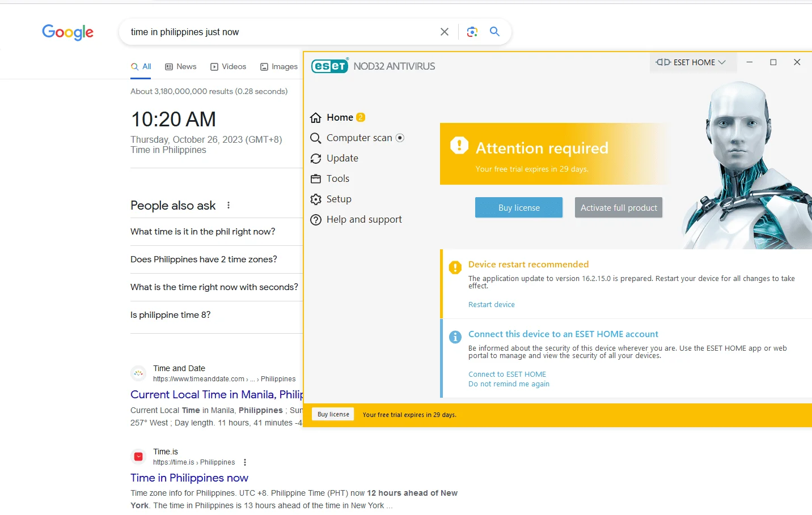Click the ESET logo in antivirus window
This screenshot has height=515, width=812.
pyautogui.click(x=329, y=66)
